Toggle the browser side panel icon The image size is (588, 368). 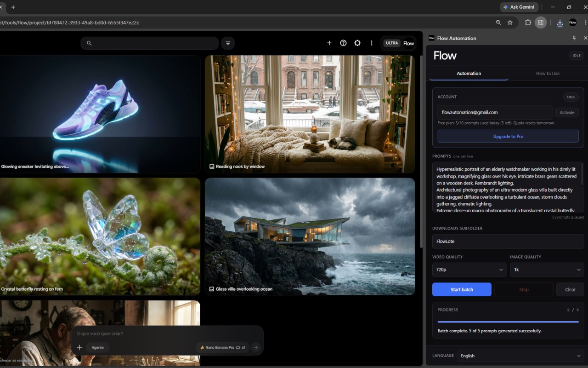(x=541, y=23)
